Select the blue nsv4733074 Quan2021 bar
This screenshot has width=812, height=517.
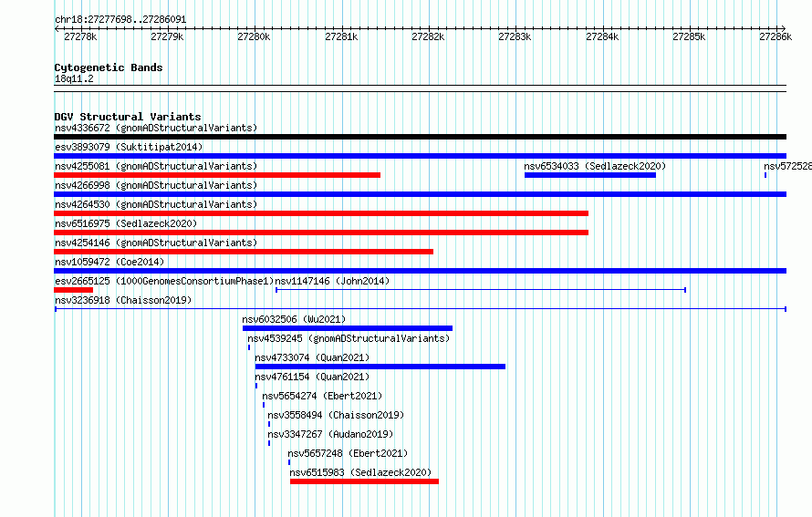pos(380,367)
